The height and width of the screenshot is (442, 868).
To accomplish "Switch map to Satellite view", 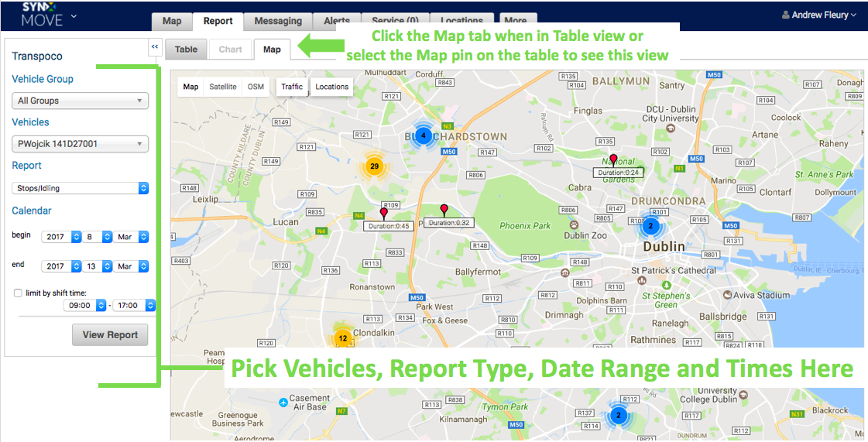I will 222,86.
